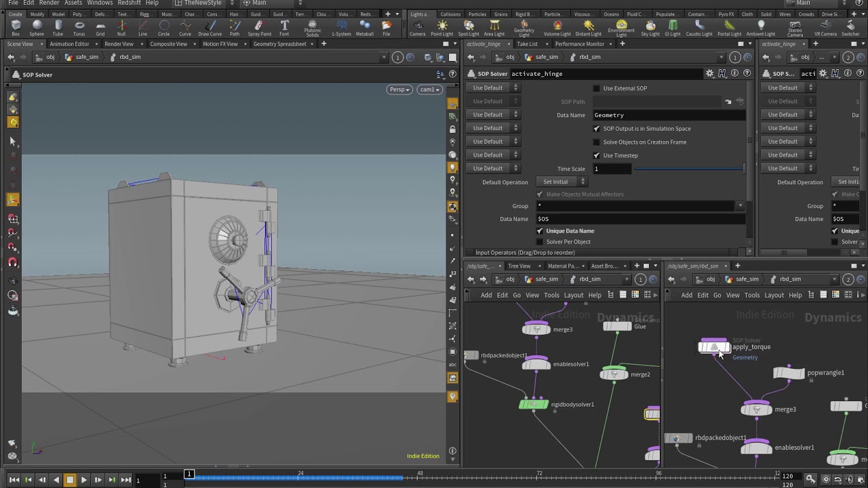
Task: Toggle Unique Data Name in middle parameter pane
Action: pyautogui.click(x=540, y=231)
